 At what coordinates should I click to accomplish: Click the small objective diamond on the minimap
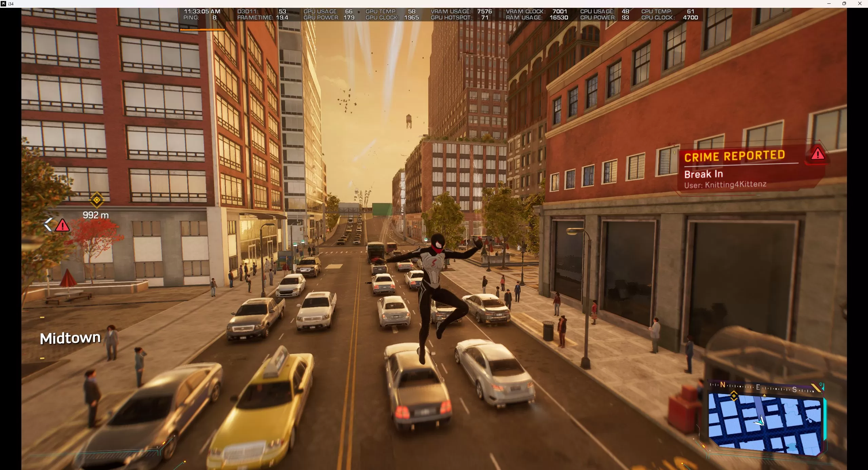pyautogui.click(x=734, y=396)
